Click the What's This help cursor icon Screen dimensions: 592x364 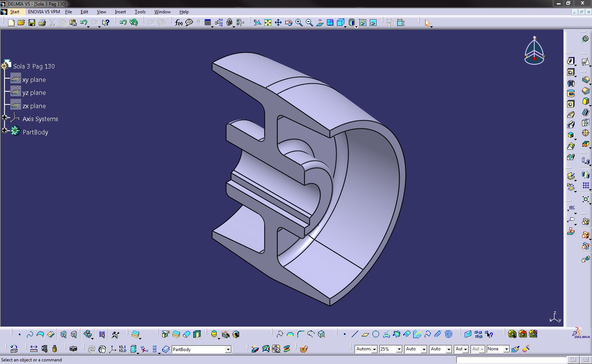106,23
